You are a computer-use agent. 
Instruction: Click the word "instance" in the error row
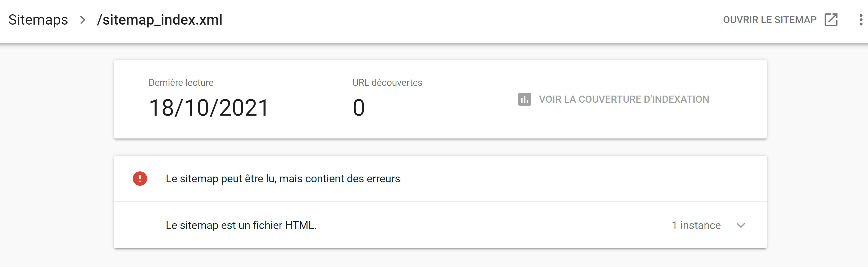click(x=700, y=225)
